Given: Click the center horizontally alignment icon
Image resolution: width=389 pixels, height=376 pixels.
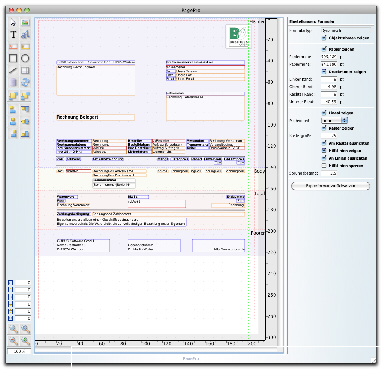Looking at the screenshot, I should pyautogui.click(x=13, y=121).
